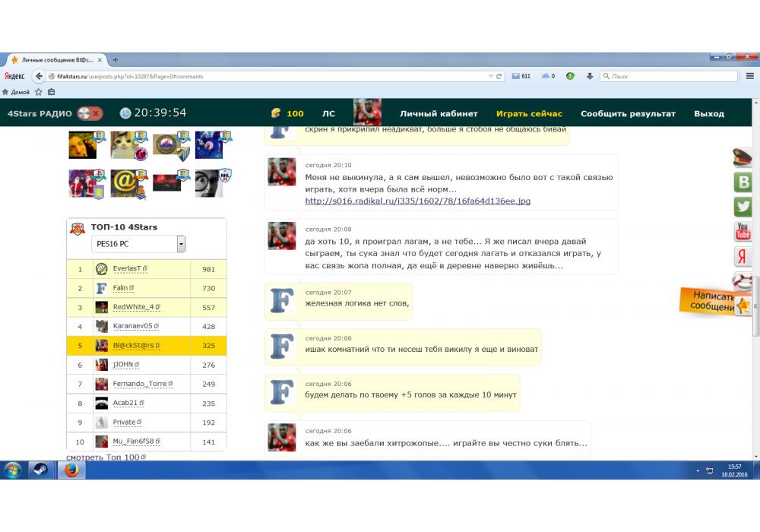This screenshot has height=532, width=760.
Task: Click the gold coins icon near 100
Action: 276,114
